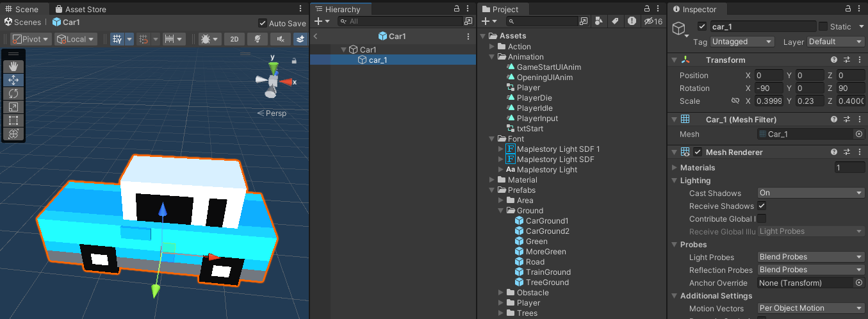
Task: Go back from Car1 prefab stage
Action: click(x=316, y=37)
